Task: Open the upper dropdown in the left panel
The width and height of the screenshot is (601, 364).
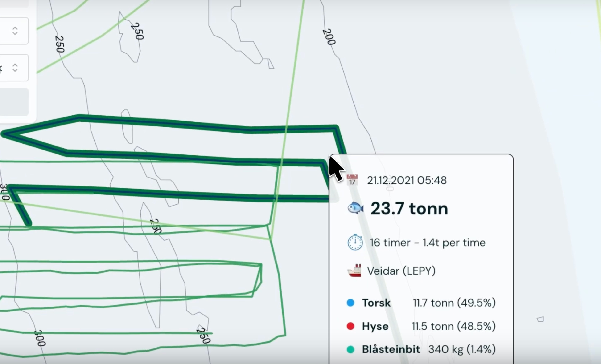Action: tap(15, 31)
